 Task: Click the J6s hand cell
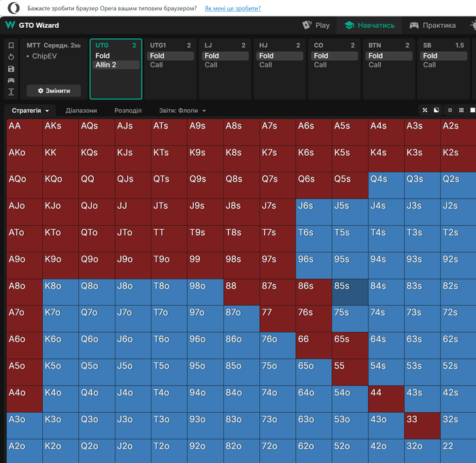[314, 212]
